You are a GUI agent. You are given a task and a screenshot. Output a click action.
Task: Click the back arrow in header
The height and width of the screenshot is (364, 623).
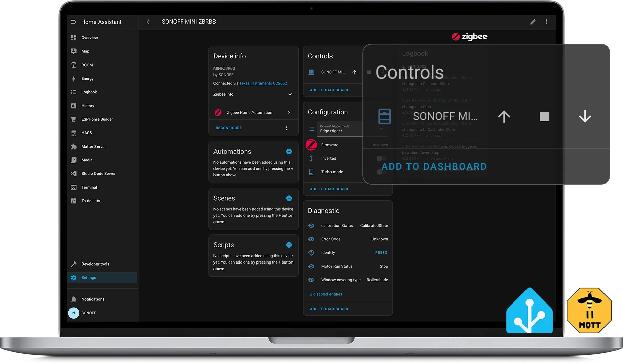tap(148, 22)
